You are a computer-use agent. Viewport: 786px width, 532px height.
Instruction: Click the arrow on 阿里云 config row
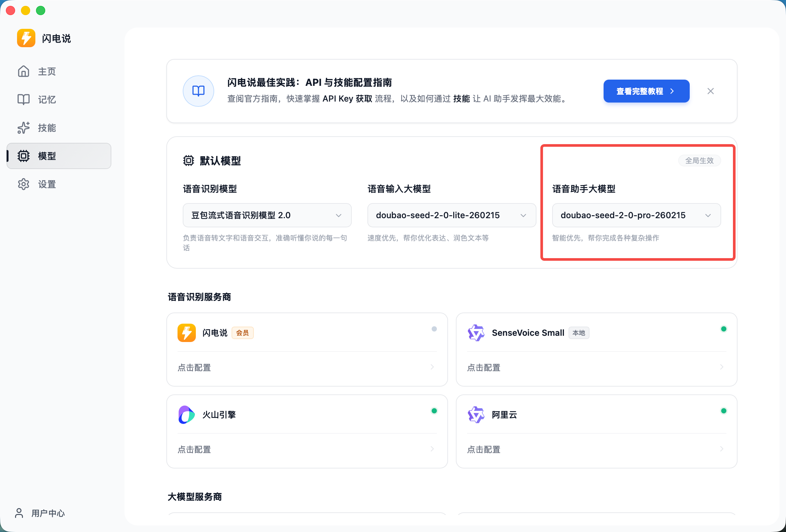point(722,449)
